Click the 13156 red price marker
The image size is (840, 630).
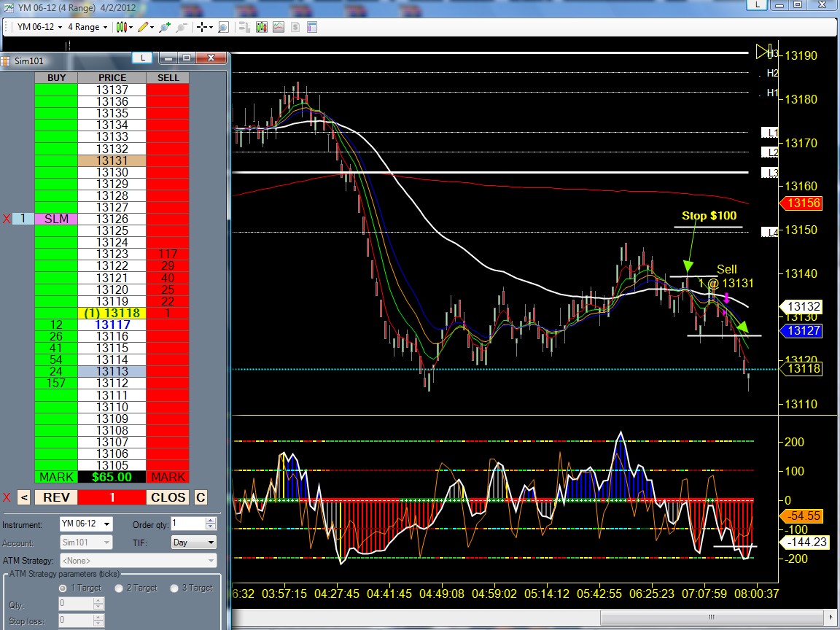coord(801,203)
